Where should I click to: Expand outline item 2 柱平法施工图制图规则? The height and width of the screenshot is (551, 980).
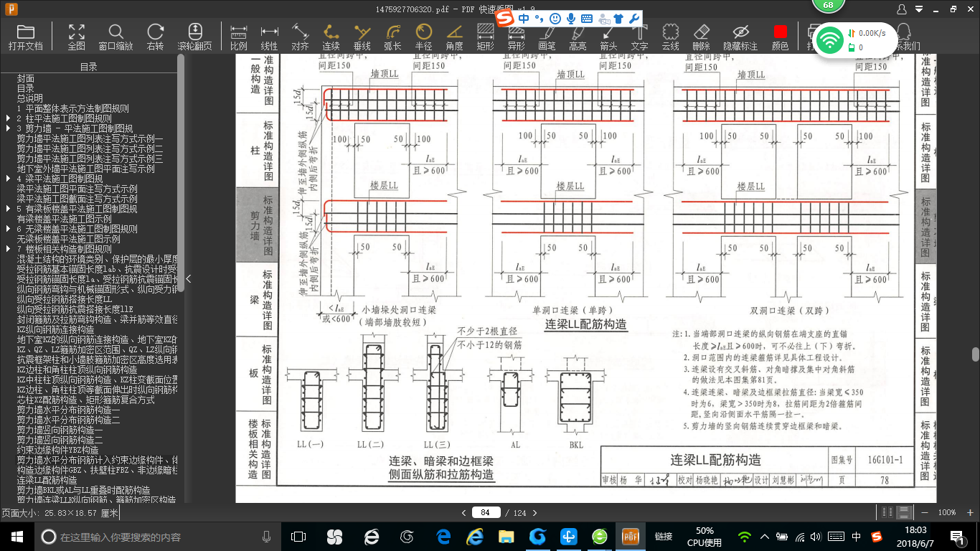(x=8, y=118)
